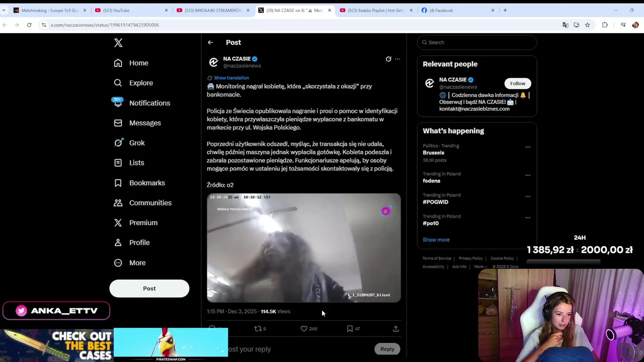Switch to Matchmaking Europe 5v5 tab
644x362 pixels.
click(49, 10)
